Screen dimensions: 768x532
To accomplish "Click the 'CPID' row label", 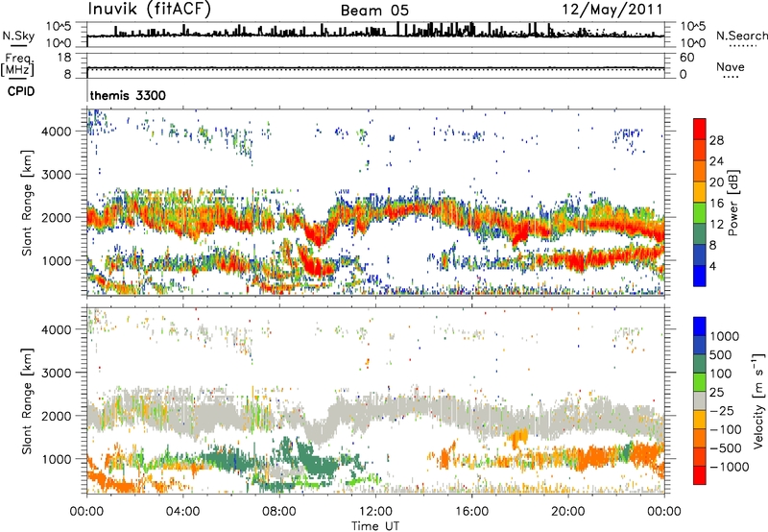I will (x=21, y=91).
